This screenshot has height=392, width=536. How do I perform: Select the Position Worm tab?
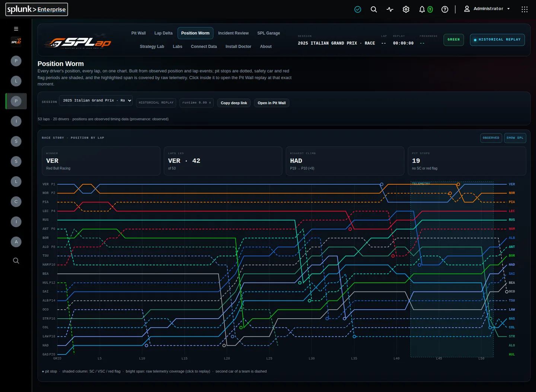click(x=195, y=33)
